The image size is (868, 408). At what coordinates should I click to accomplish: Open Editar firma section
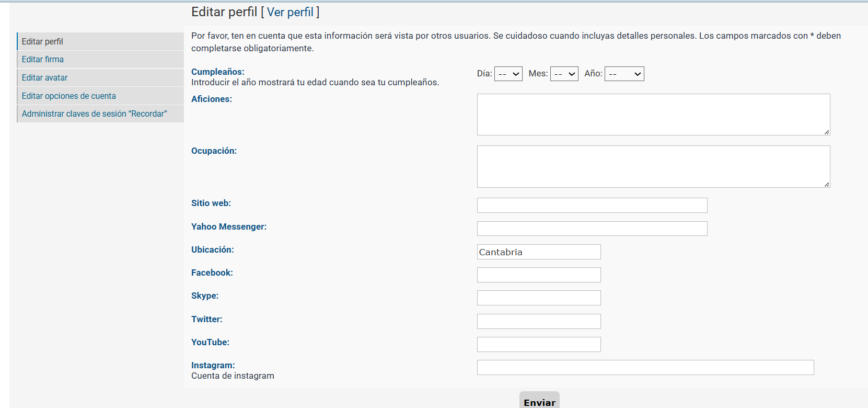[43, 60]
